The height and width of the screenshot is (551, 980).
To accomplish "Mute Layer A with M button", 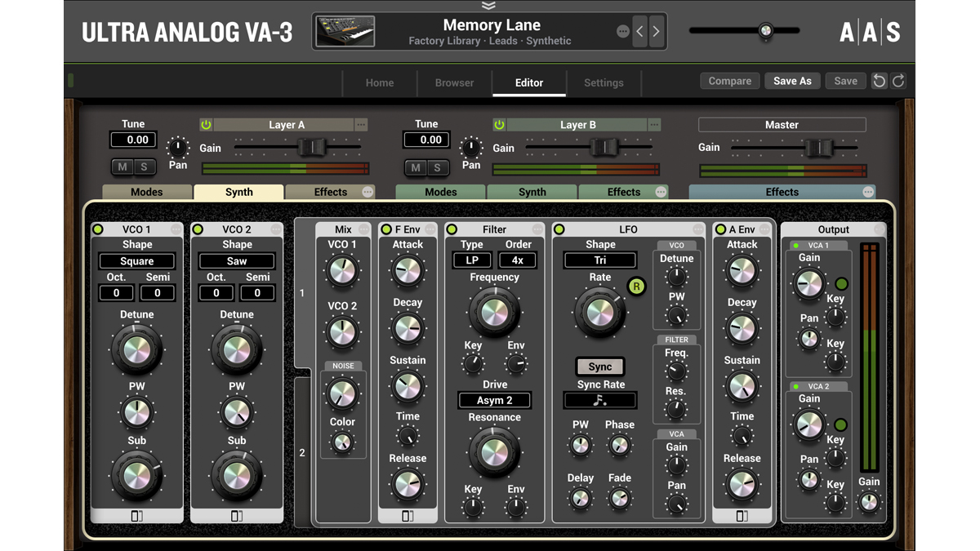I will point(122,167).
